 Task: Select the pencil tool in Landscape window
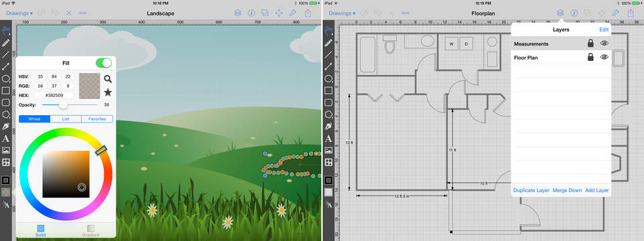click(6, 42)
